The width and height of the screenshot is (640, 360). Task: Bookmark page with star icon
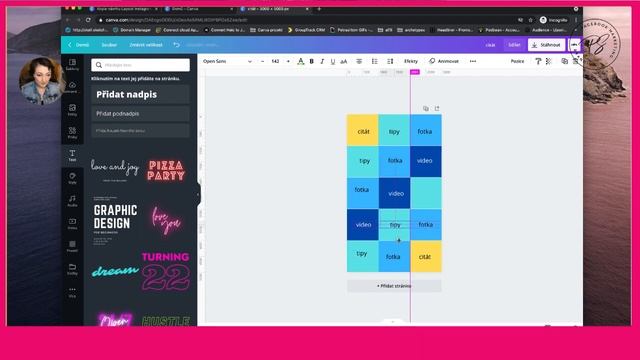coord(531,20)
